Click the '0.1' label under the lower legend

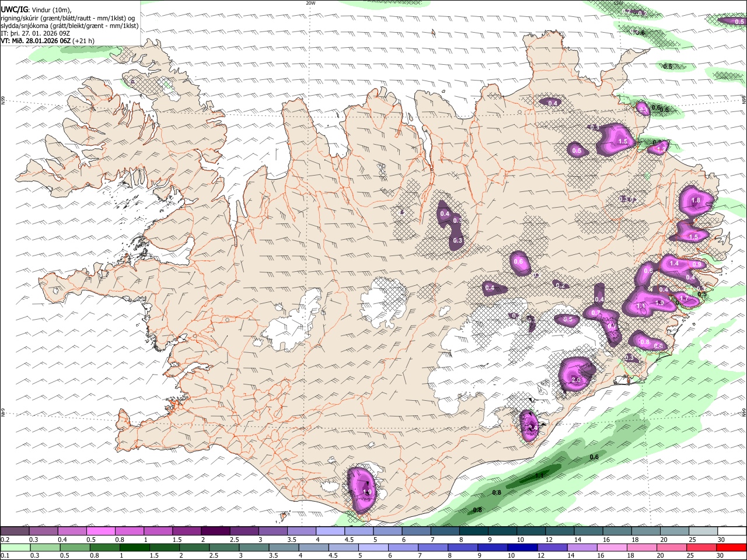[x=5, y=556]
